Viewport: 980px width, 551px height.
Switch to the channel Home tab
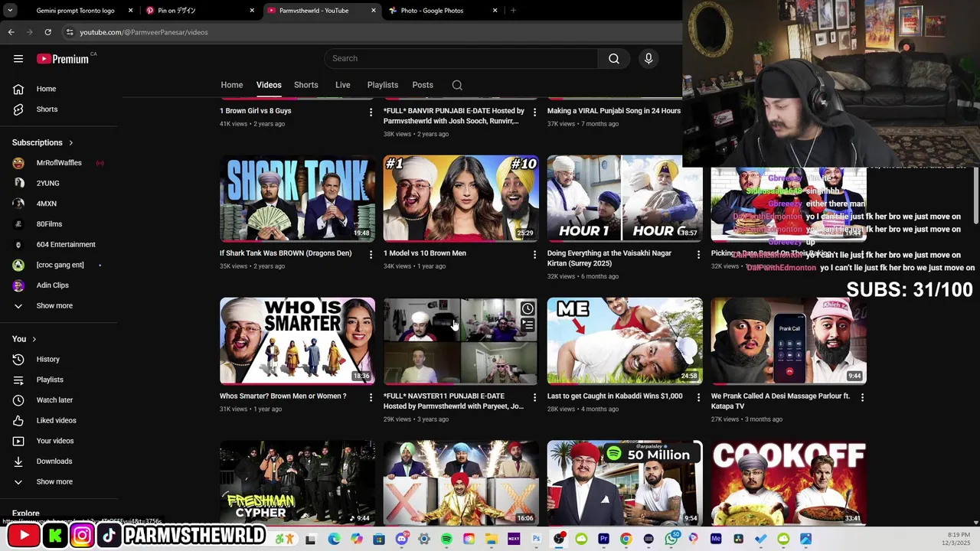point(232,85)
